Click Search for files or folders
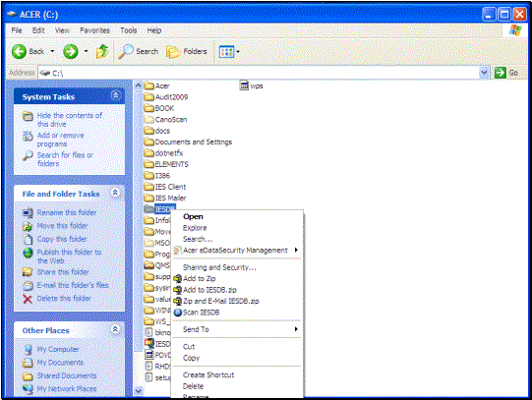This screenshot has height=400, width=532. (65, 159)
